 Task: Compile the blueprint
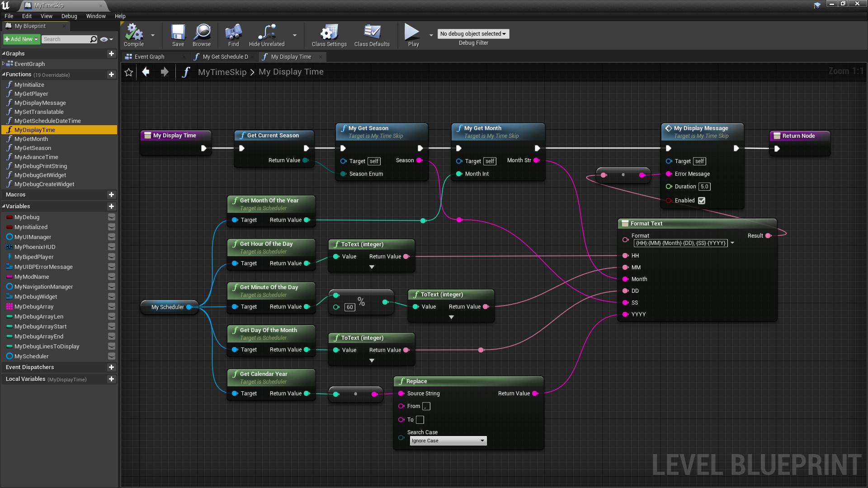click(134, 35)
